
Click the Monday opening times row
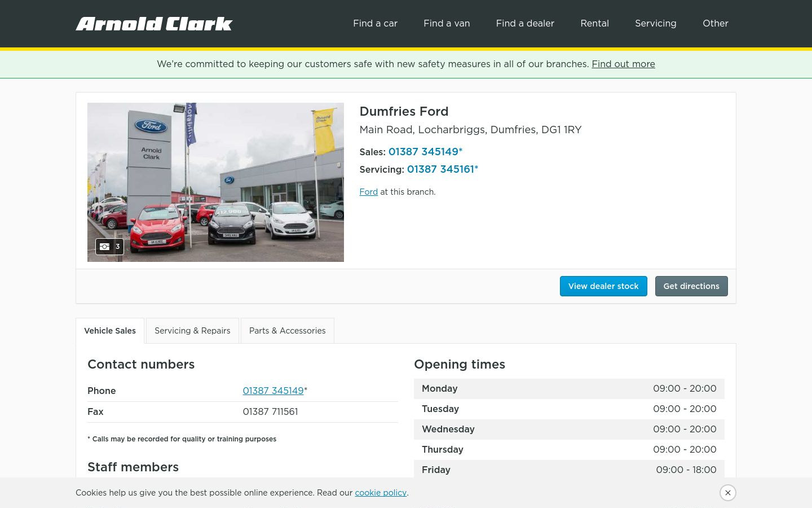[569, 389]
